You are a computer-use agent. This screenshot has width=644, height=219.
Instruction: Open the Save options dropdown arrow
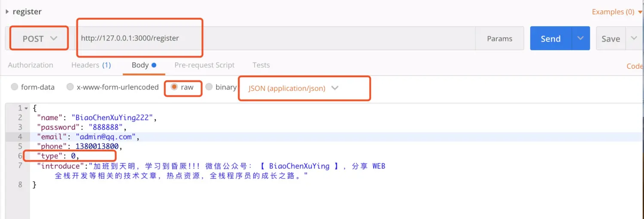634,38
